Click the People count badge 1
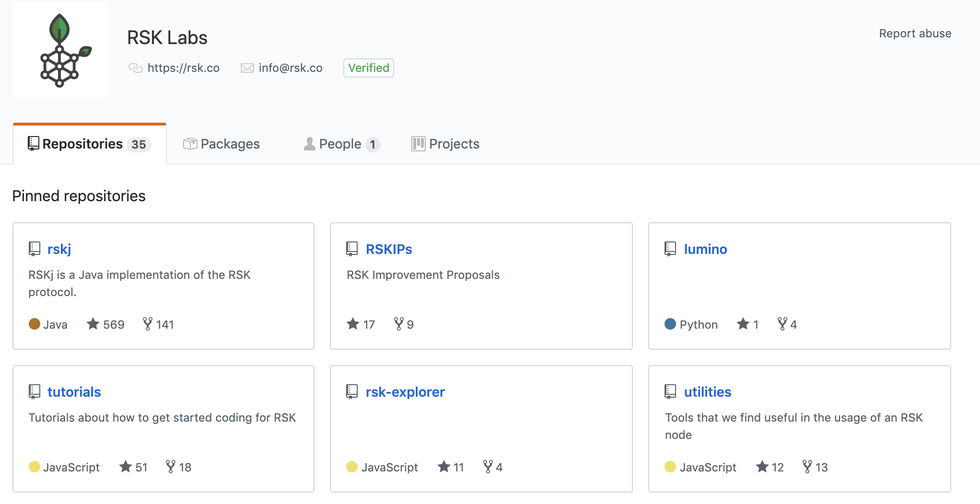Screen dimensions: 980x504 (x=373, y=144)
